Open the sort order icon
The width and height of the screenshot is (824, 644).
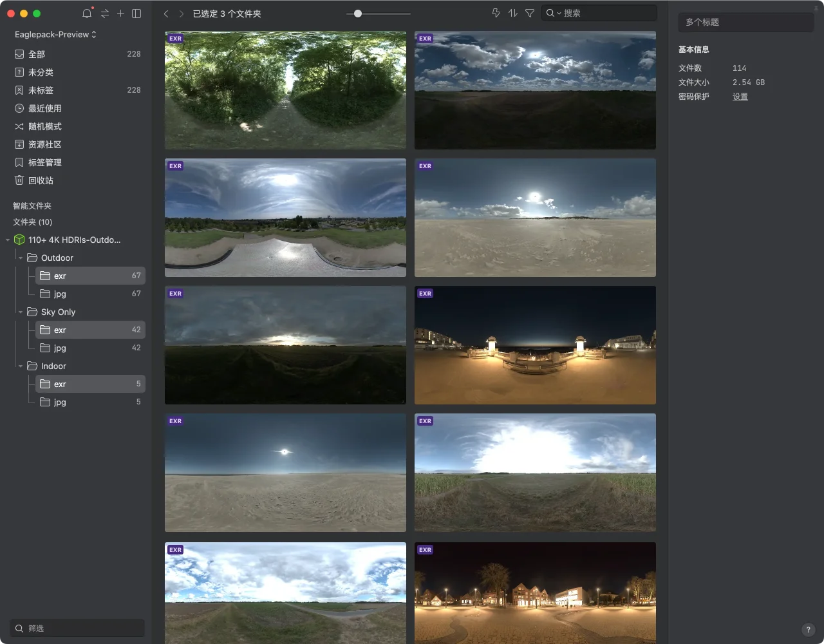coord(512,13)
